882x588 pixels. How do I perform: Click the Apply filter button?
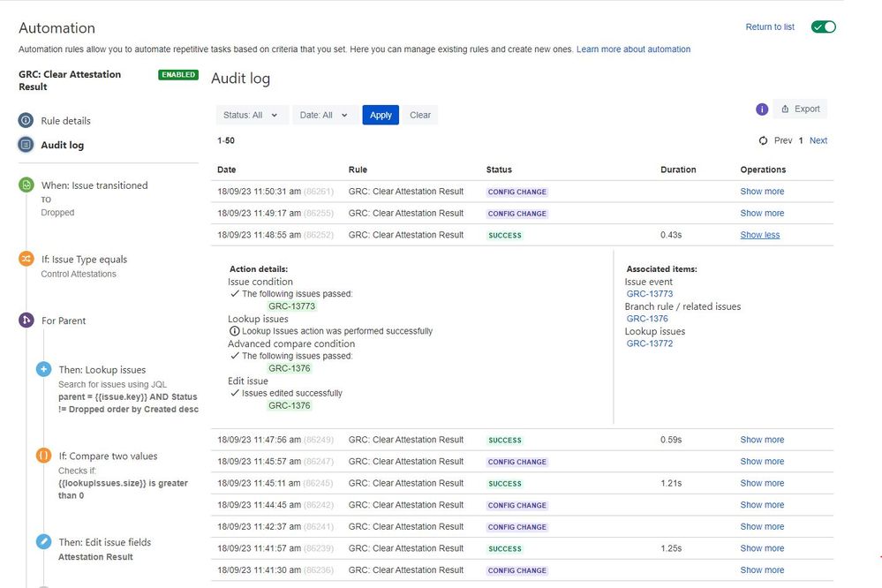pyautogui.click(x=381, y=115)
